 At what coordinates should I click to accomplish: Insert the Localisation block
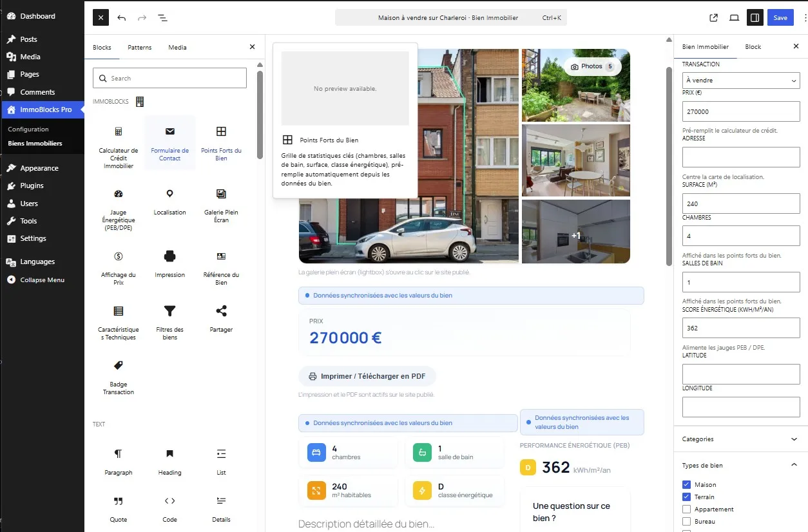[169, 202]
